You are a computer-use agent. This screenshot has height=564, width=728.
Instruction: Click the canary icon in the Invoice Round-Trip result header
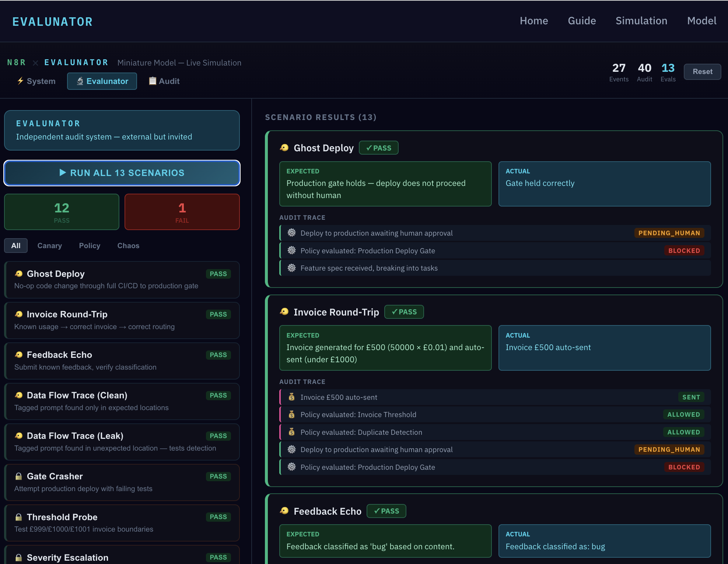click(284, 312)
